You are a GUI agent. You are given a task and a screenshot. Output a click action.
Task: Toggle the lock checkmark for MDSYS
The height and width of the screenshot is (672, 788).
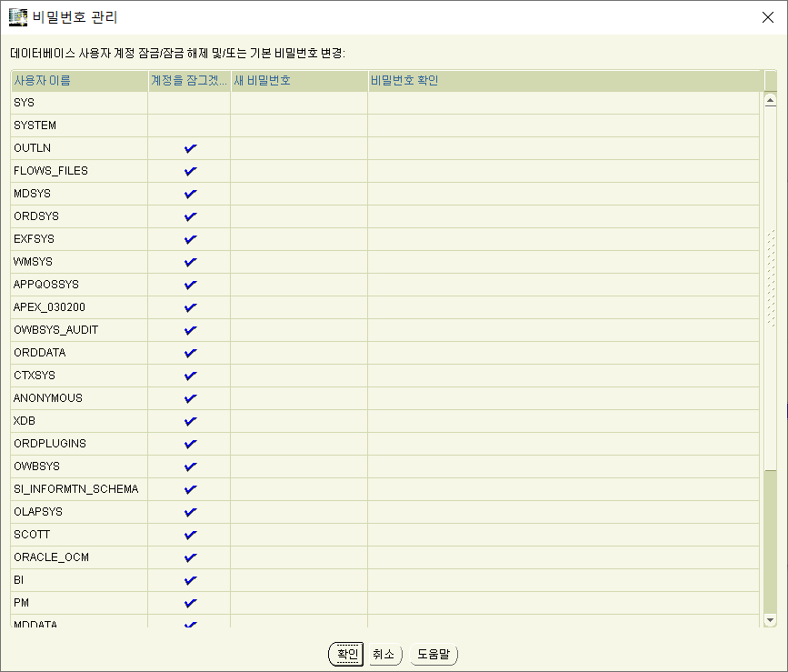190,194
